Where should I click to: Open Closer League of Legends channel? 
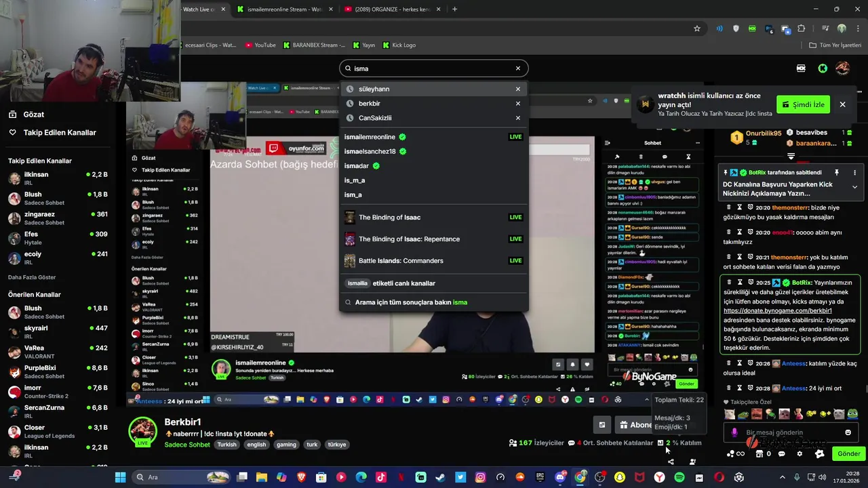58,431
